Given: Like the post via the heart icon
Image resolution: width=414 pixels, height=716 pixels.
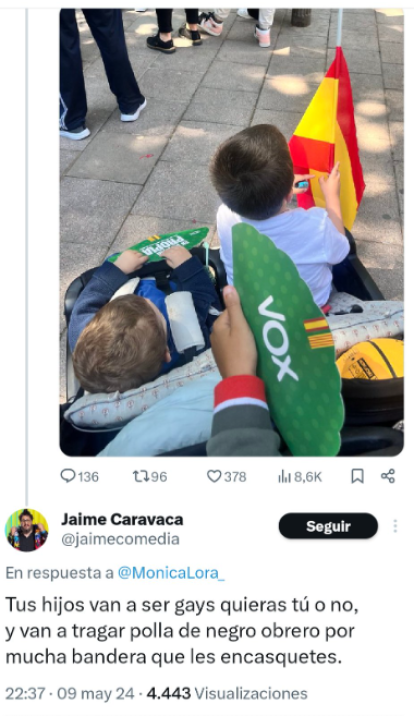Looking at the screenshot, I should pyautogui.click(x=214, y=476).
